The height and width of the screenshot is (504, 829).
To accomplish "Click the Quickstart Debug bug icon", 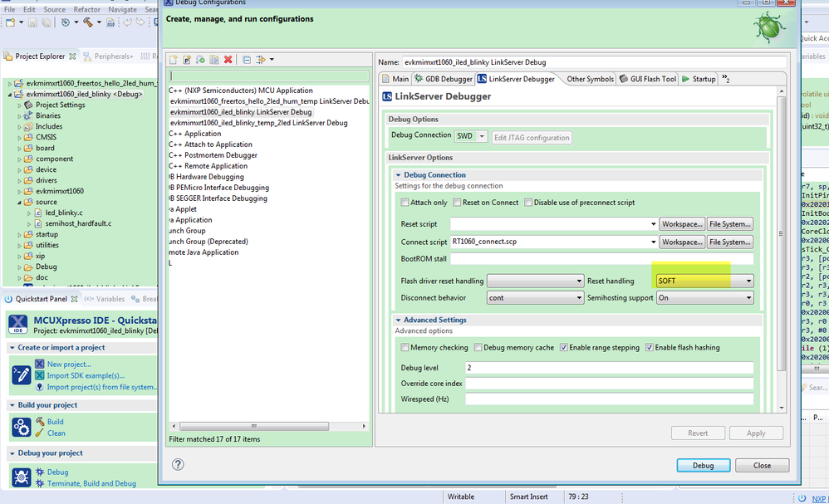I will click(x=22, y=477).
